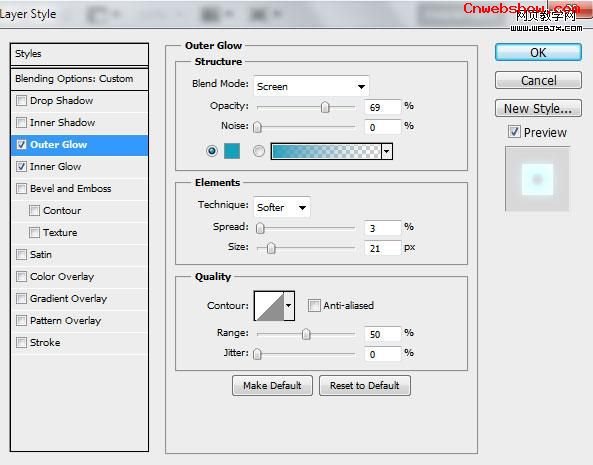Click the Jitter slider handle

click(x=257, y=354)
